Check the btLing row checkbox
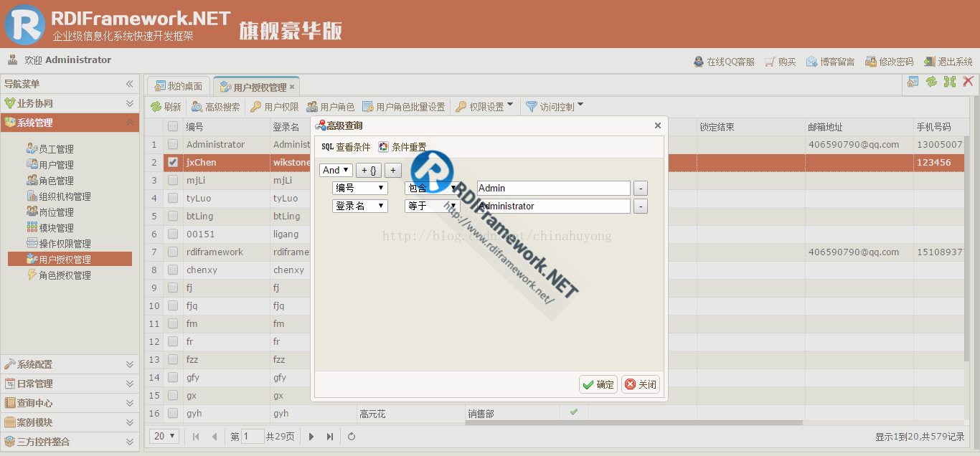980x456 pixels. coord(173,216)
